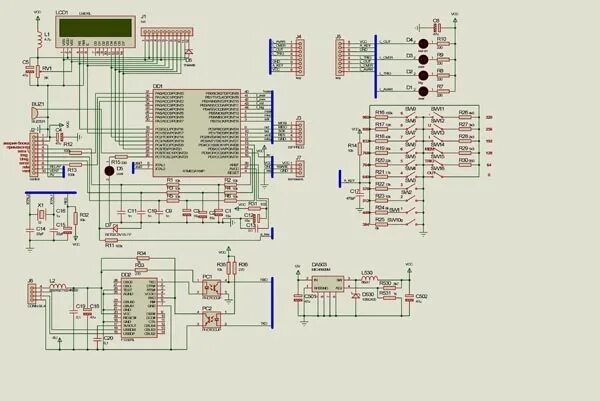Select resistor R530
The image size is (600, 401).
click(389, 288)
